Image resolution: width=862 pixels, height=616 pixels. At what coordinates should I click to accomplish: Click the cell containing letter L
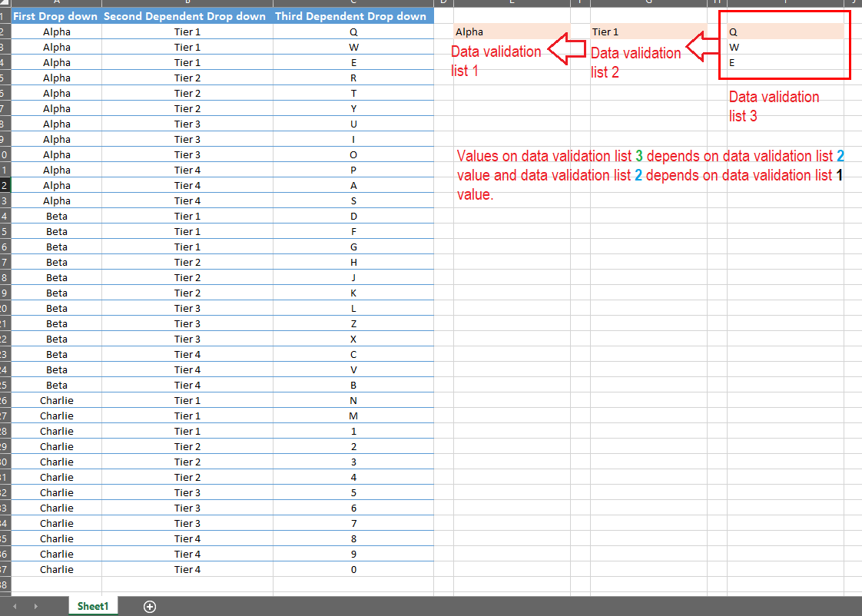[x=353, y=309]
